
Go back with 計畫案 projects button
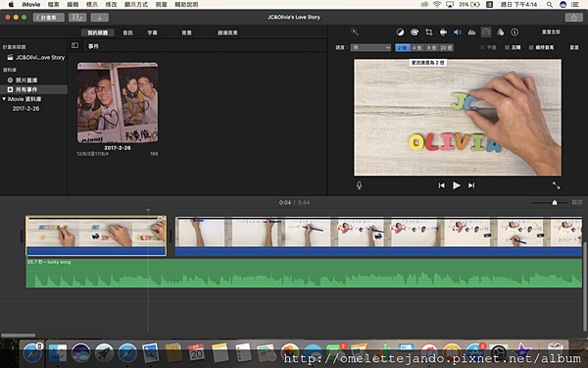(x=49, y=18)
